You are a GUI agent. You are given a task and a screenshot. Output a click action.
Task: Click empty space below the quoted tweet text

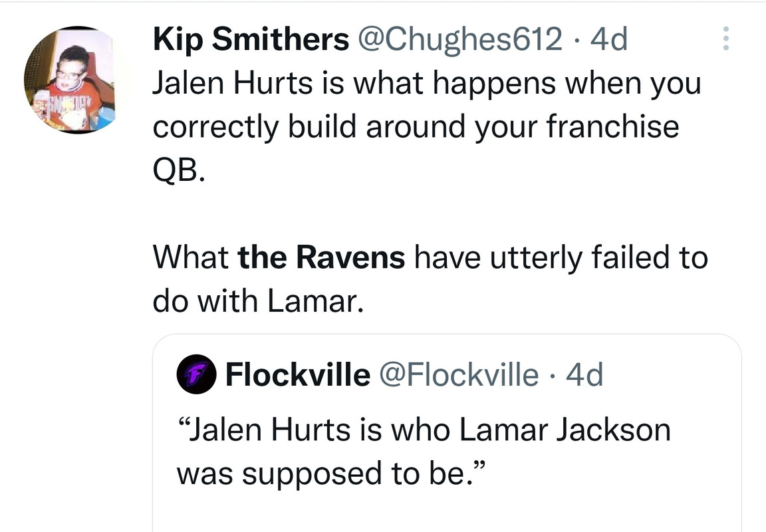click(446, 512)
